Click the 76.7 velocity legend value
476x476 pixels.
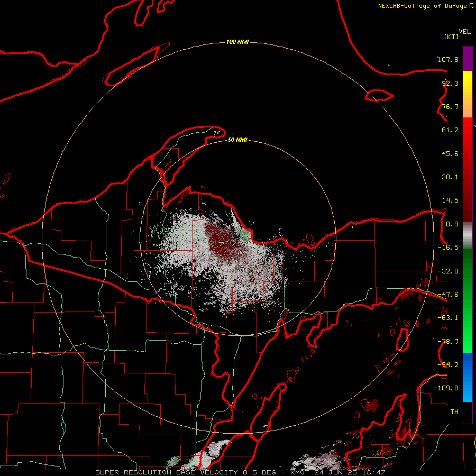pos(450,106)
